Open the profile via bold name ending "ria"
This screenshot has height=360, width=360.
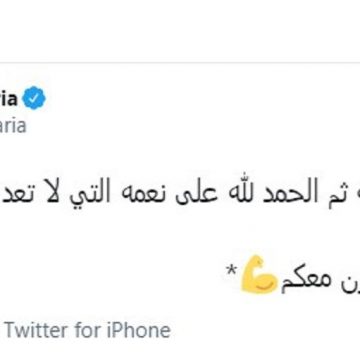click(x=8, y=98)
